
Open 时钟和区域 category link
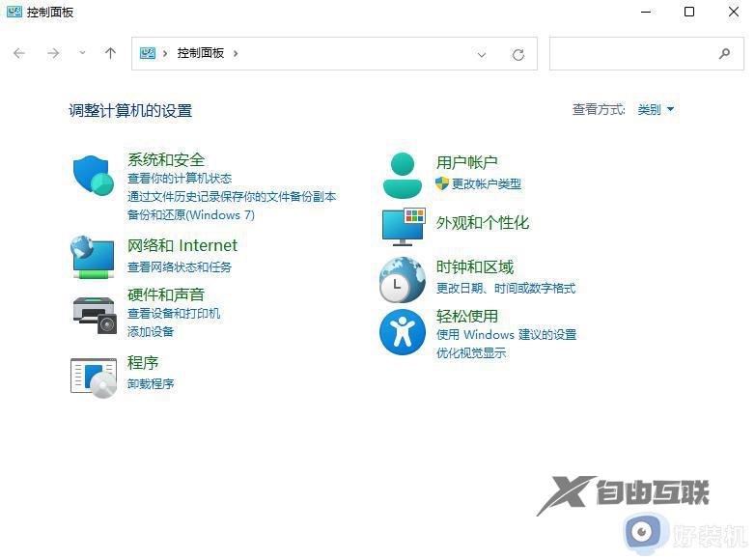475,267
